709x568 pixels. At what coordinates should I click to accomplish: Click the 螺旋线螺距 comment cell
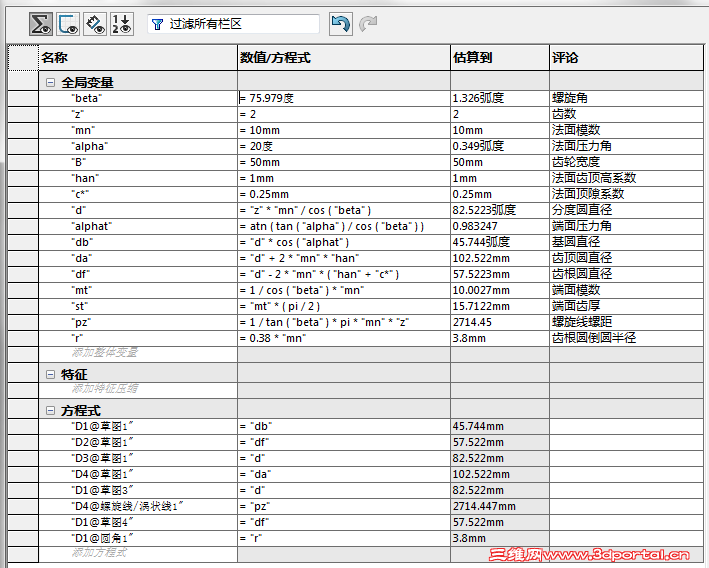pyautogui.click(x=626, y=322)
